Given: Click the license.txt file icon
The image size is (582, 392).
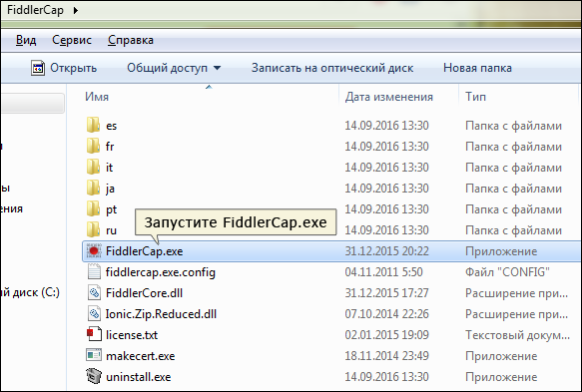Looking at the screenshot, I should coord(94,334).
